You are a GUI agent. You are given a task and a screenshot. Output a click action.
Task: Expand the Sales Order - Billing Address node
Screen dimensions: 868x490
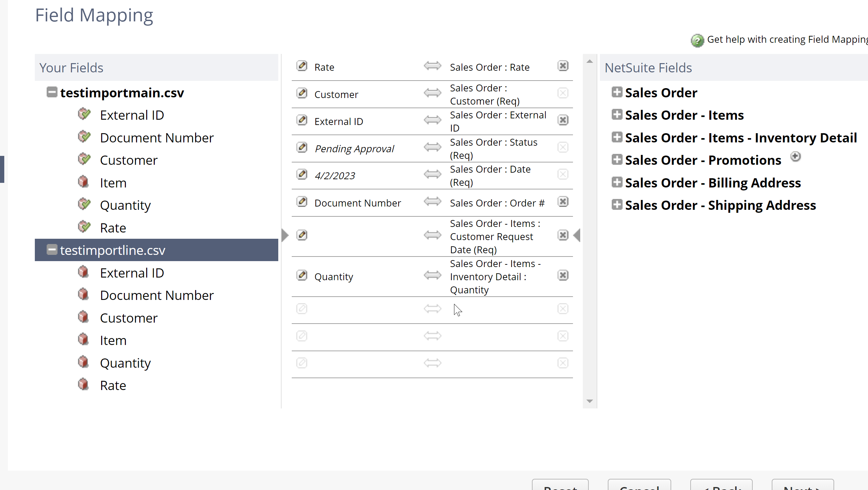(x=617, y=182)
